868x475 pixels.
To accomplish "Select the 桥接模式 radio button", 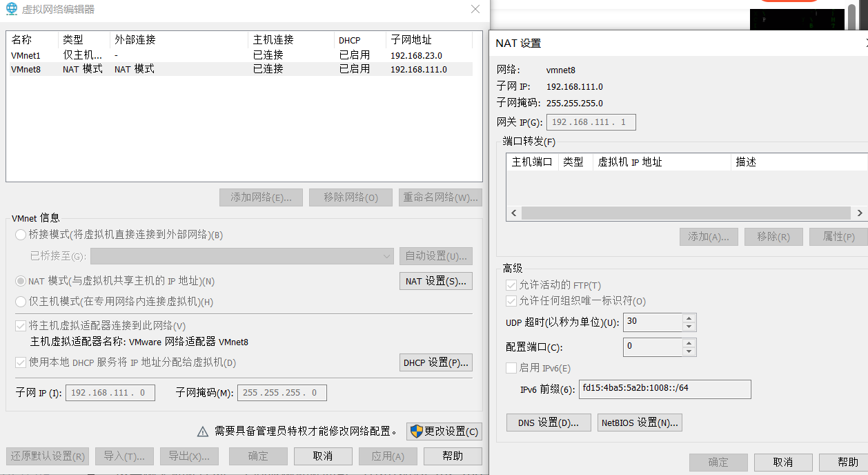I will click(21, 235).
